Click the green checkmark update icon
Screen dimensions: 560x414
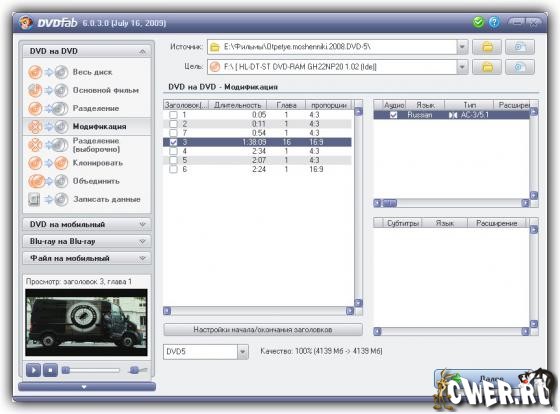[x=478, y=23]
